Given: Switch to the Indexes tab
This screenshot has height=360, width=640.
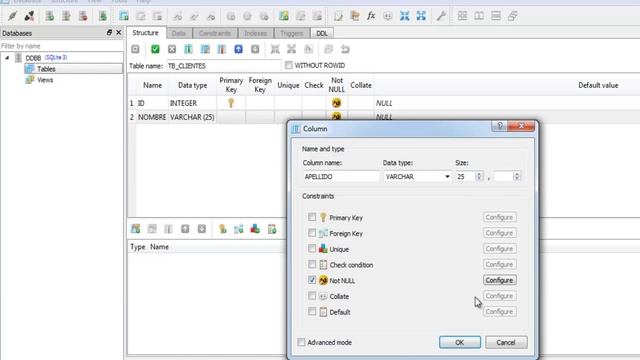Looking at the screenshot, I should (x=256, y=33).
